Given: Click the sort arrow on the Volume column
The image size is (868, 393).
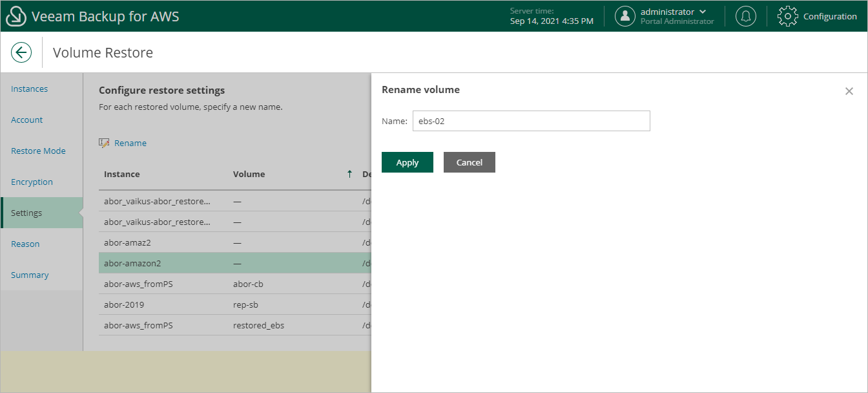Looking at the screenshot, I should pyautogui.click(x=349, y=174).
